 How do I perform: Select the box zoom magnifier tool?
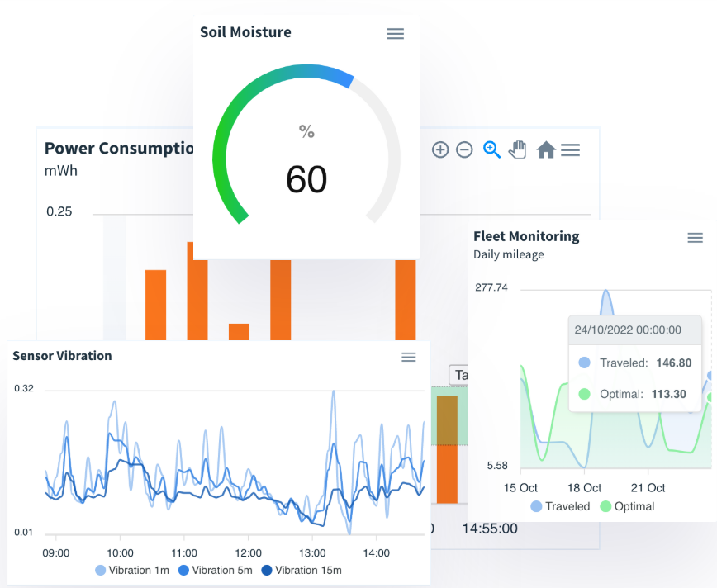tap(491, 149)
